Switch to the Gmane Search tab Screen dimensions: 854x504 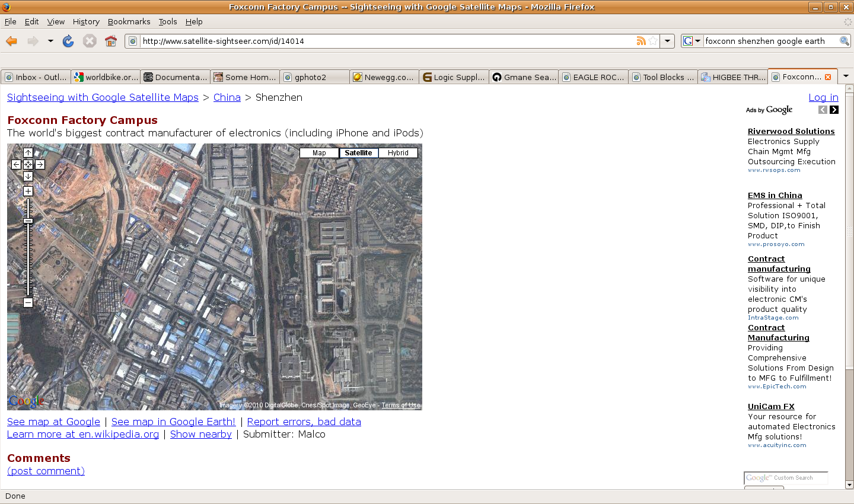coord(524,77)
